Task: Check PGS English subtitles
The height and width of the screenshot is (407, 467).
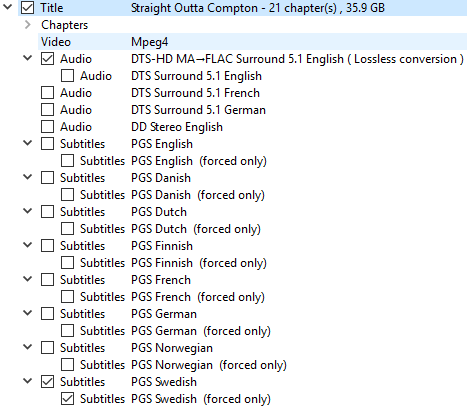Action: 47,144
